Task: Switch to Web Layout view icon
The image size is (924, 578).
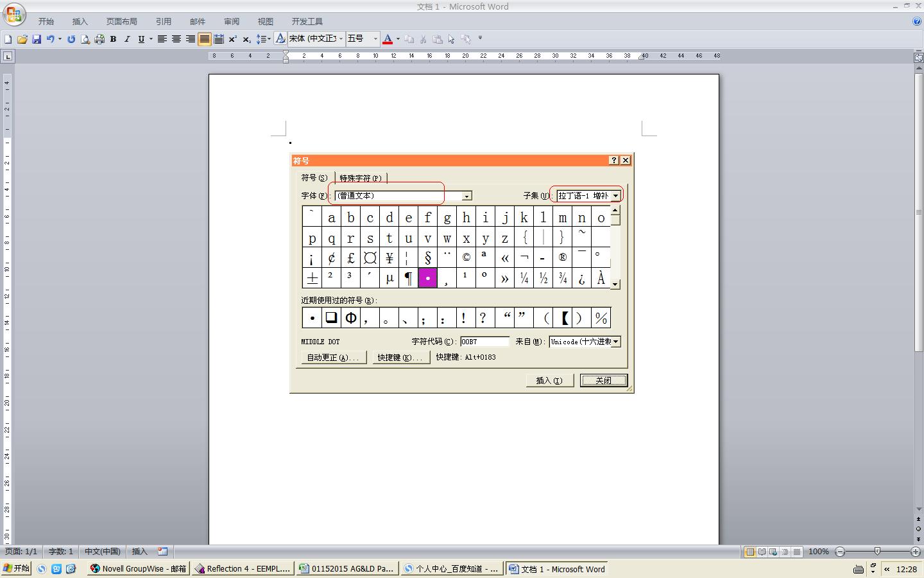Action: (x=773, y=552)
